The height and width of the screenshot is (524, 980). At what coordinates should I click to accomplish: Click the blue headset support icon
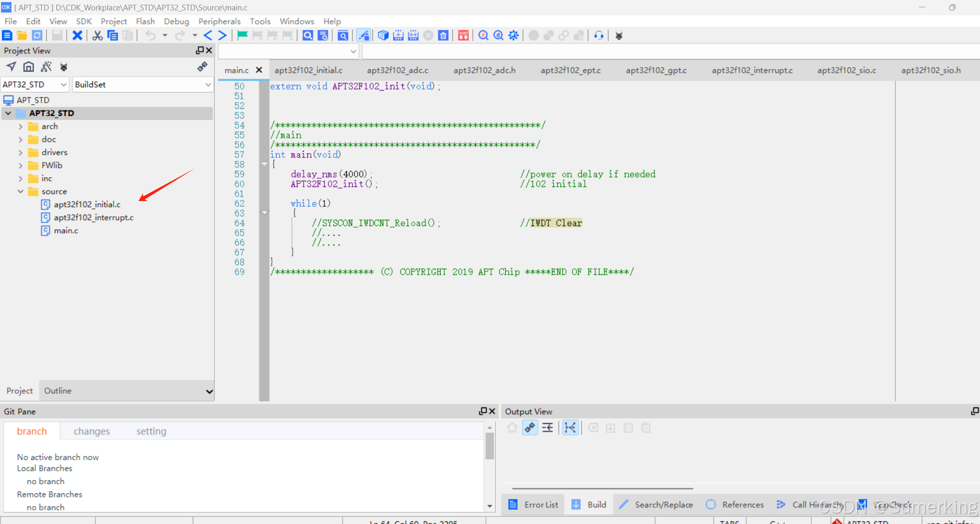[x=599, y=35]
